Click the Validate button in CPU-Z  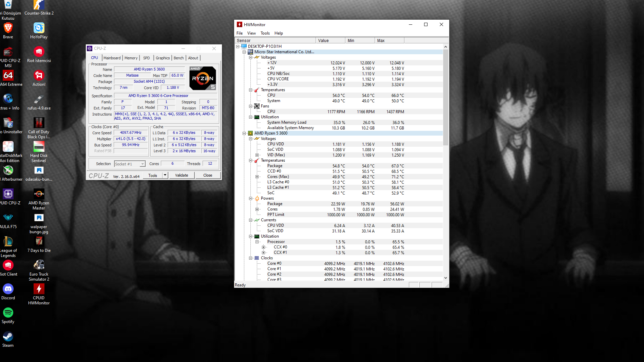182,175
